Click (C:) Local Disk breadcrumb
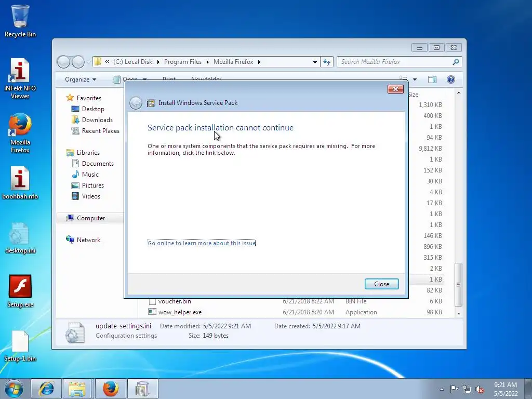Screen dimensions: 532x399 point(132,62)
